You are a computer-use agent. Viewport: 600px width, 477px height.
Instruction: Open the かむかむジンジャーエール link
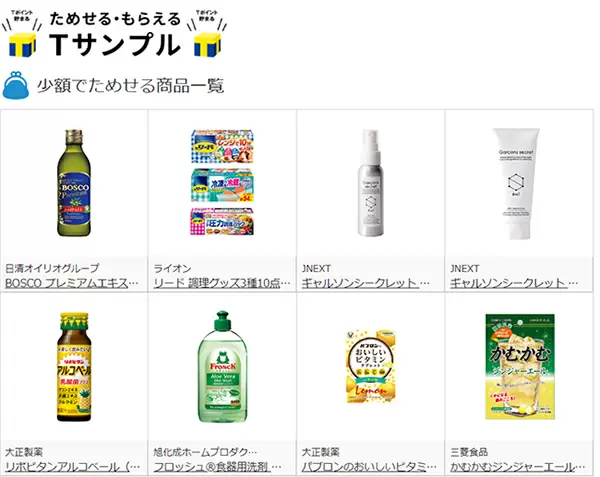(517, 467)
